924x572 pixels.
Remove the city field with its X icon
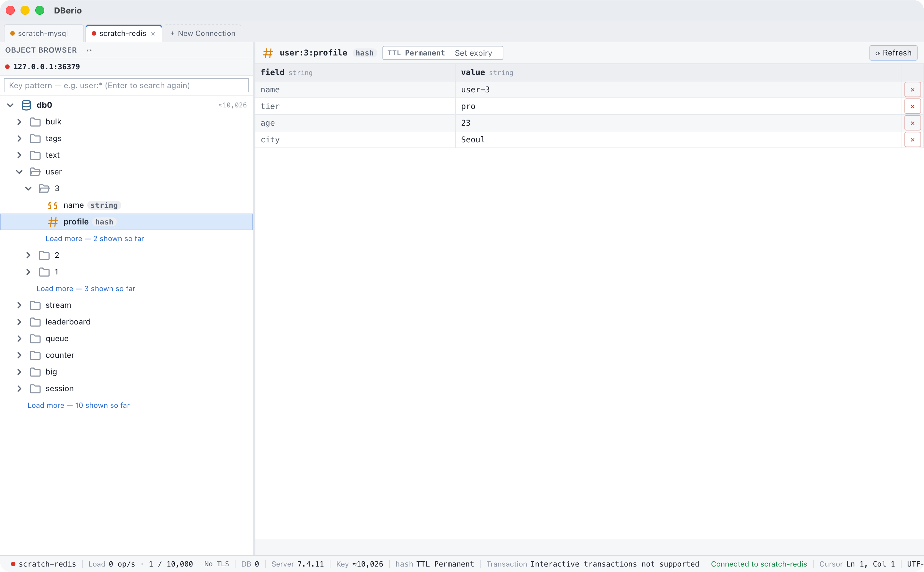point(912,139)
